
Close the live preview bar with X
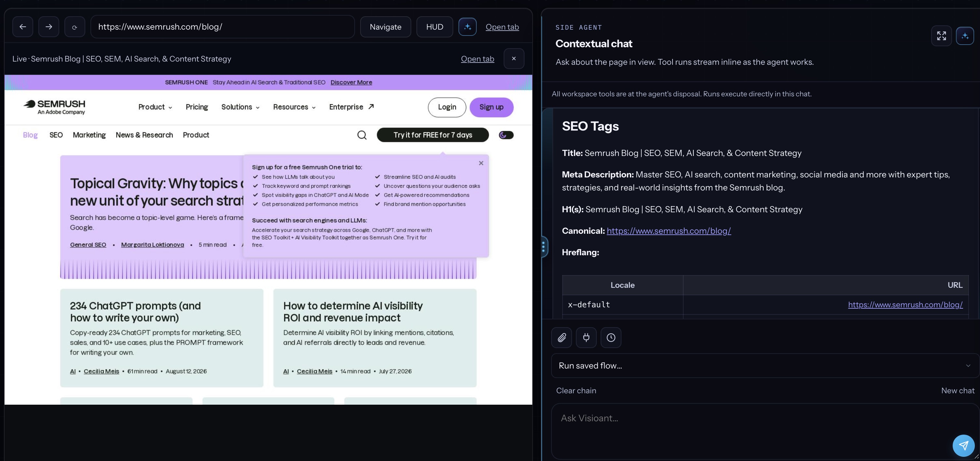pos(513,59)
